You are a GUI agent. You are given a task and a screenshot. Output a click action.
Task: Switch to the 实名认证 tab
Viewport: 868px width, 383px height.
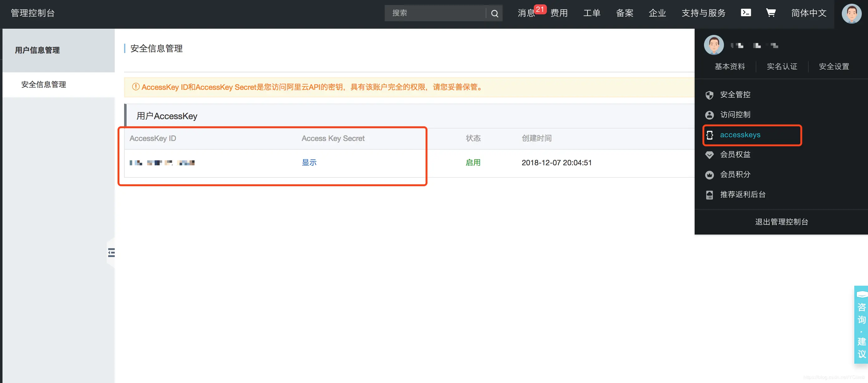pos(782,66)
